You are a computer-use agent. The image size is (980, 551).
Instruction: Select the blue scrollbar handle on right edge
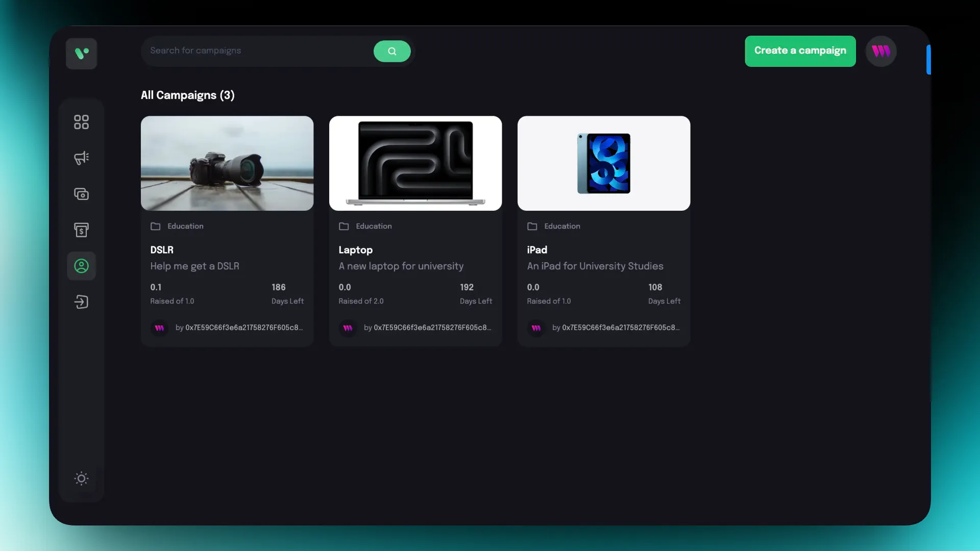(x=929, y=60)
